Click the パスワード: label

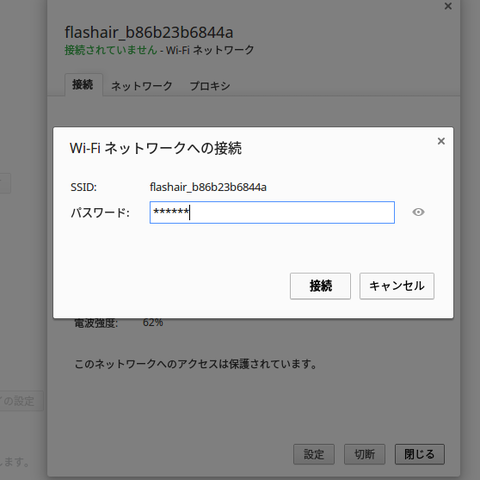click(100, 213)
